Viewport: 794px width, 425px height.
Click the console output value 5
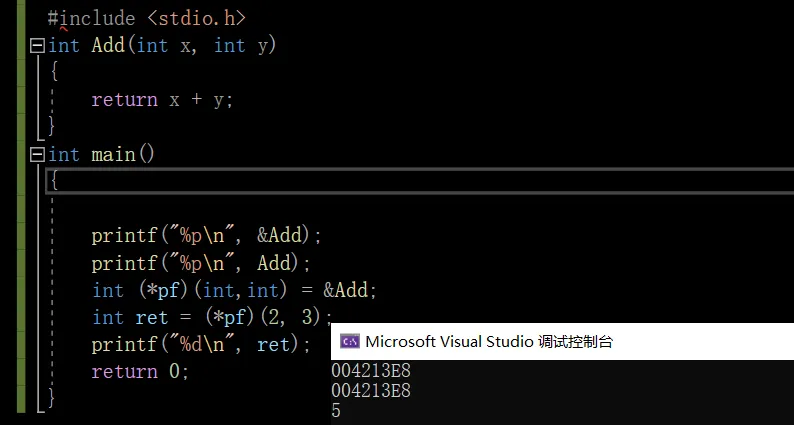pos(336,410)
